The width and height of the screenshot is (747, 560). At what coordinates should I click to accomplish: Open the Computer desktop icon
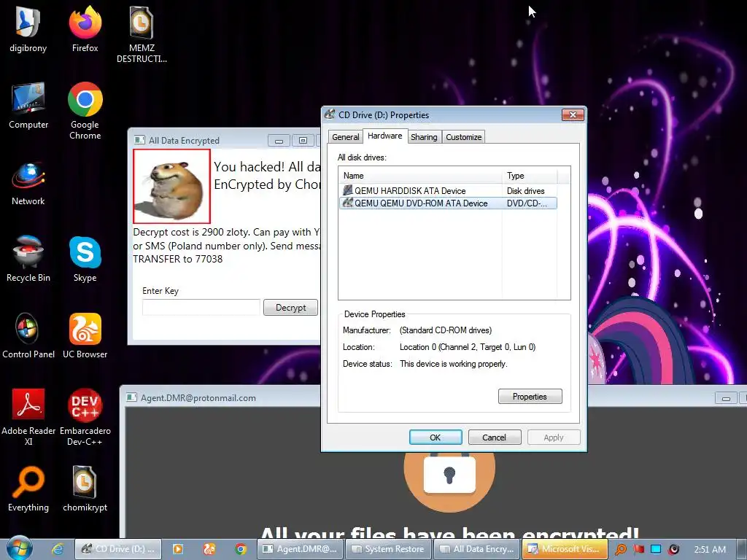coord(28,106)
